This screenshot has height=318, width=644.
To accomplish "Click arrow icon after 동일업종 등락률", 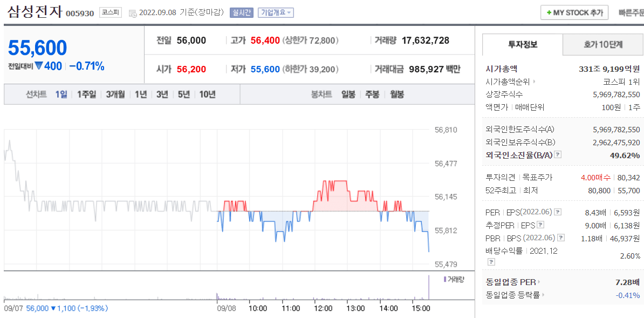I will [x=543, y=295].
